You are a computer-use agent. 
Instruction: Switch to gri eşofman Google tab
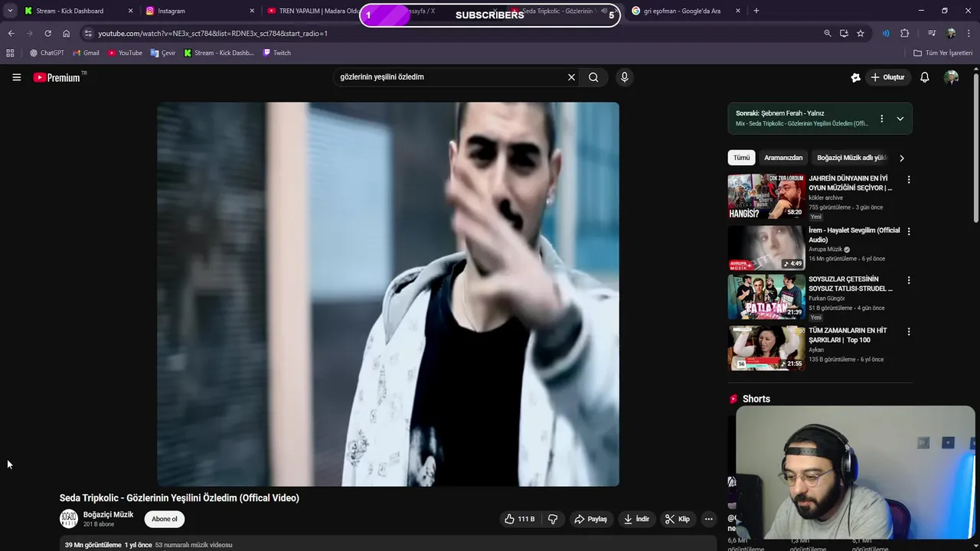pos(685,11)
